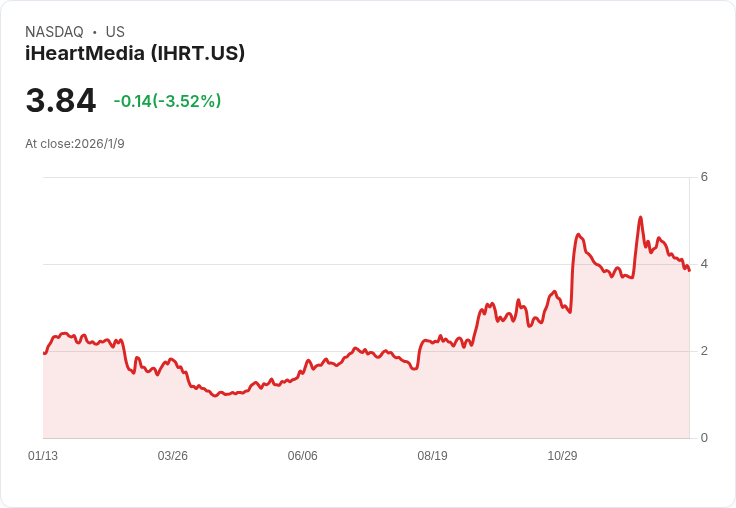Click the 08/19 date axis label

432,455
